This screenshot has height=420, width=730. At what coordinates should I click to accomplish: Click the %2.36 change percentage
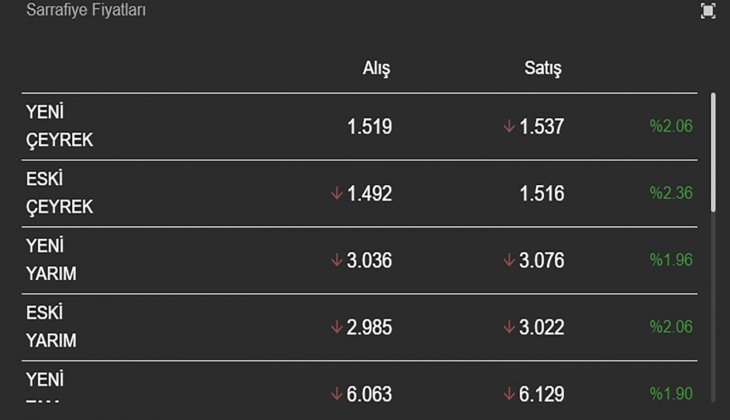tap(671, 194)
